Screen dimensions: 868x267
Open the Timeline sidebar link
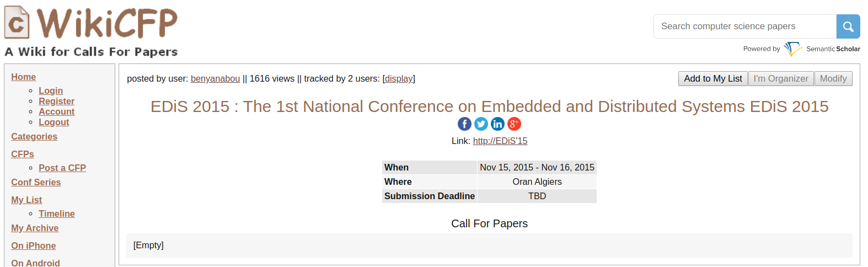(57, 214)
